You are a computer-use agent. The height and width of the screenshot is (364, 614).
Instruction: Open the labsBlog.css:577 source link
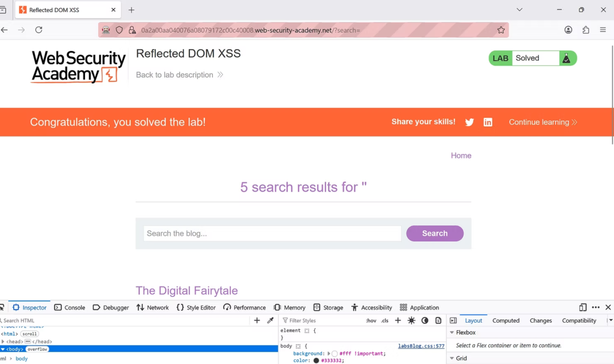click(x=422, y=346)
